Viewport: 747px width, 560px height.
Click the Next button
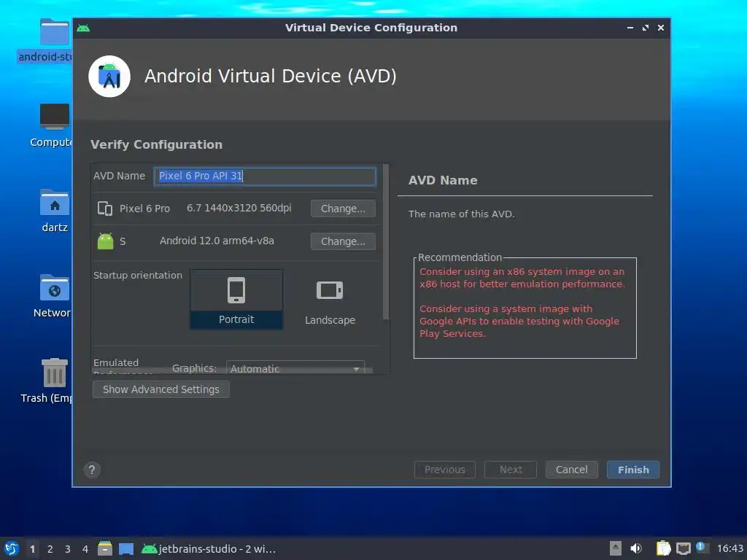(x=511, y=470)
